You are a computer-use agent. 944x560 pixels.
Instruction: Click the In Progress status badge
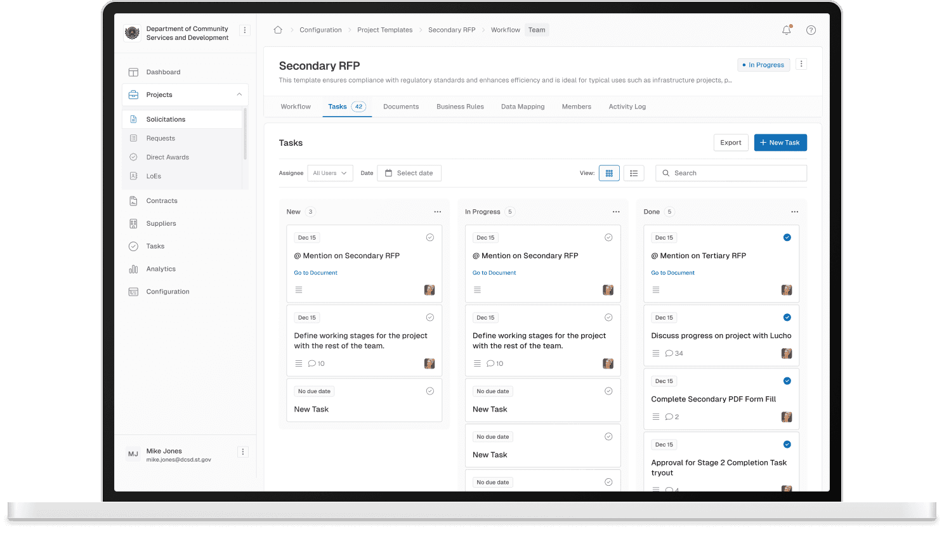pyautogui.click(x=764, y=65)
